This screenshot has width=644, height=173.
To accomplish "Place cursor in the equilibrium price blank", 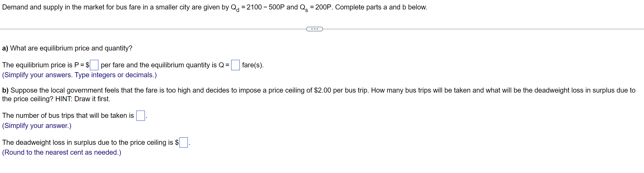I will [94, 65].
